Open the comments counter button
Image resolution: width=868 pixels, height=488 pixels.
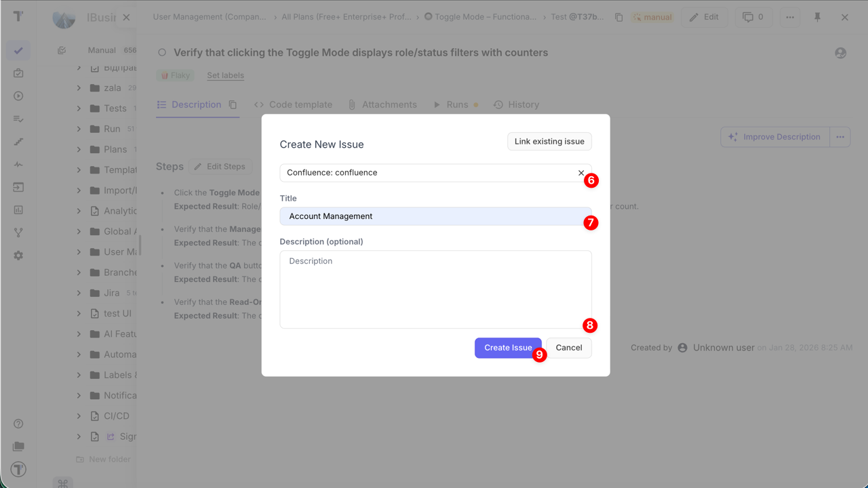(x=753, y=17)
